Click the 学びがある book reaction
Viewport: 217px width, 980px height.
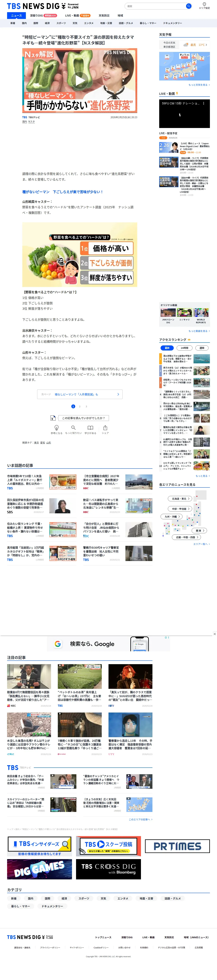point(90,429)
